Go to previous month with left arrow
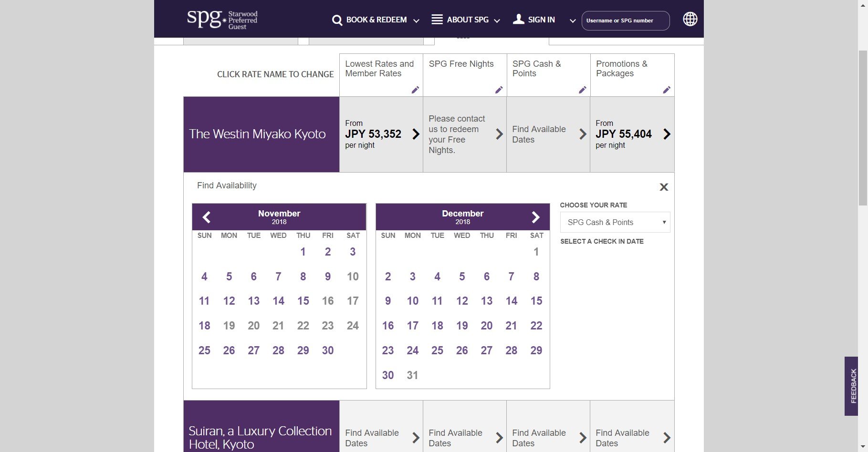 (207, 217)
